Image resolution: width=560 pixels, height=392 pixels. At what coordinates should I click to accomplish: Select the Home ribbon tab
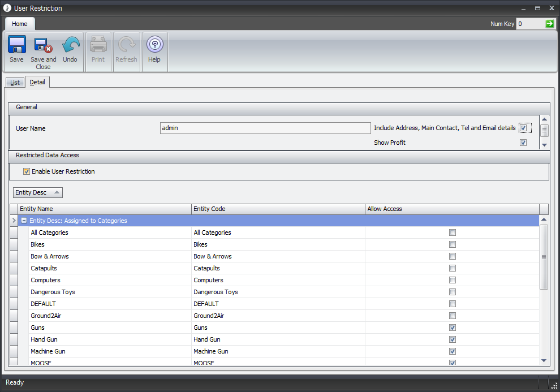click(20, 24)
